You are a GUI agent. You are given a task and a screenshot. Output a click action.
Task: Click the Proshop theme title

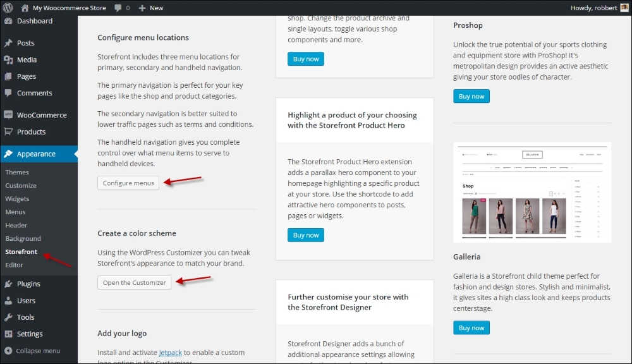[x=468, y=25]
